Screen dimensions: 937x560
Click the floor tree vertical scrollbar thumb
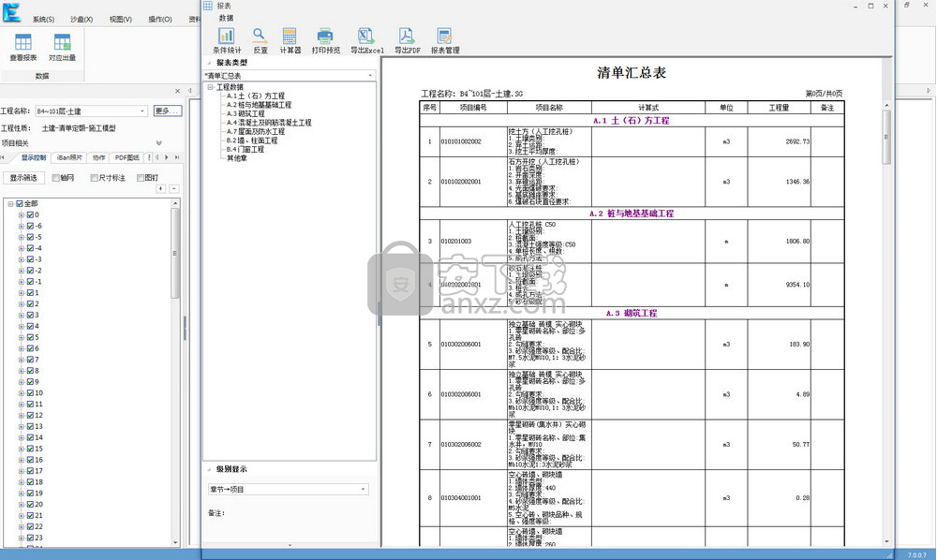(x=175, y=253)
